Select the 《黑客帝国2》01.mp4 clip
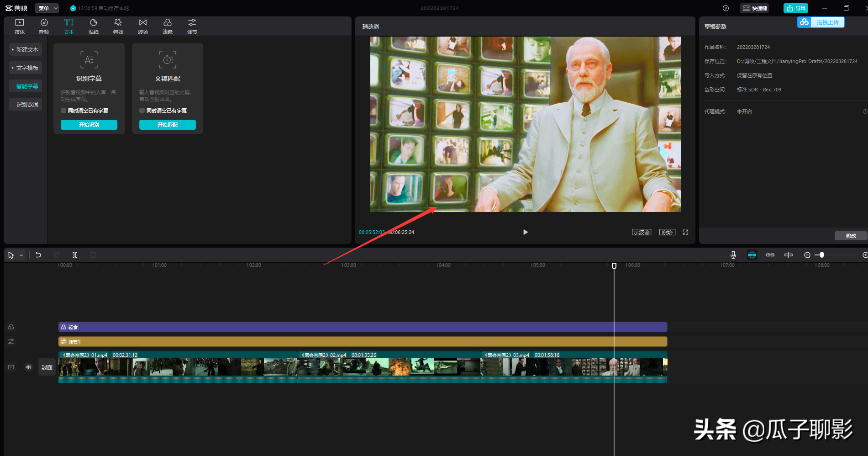 [178, 367]
